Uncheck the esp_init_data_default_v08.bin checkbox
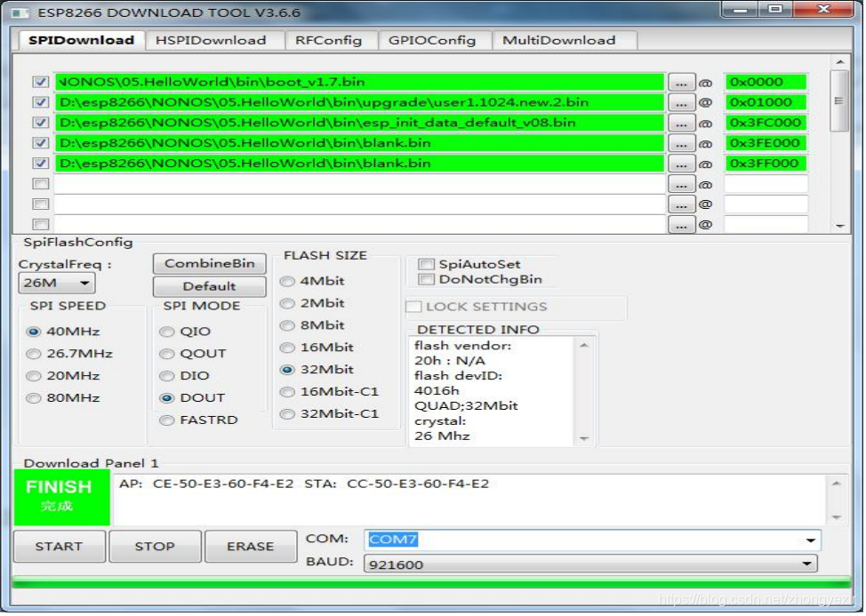This screenshot has height=616, width=866. [40, 123]
